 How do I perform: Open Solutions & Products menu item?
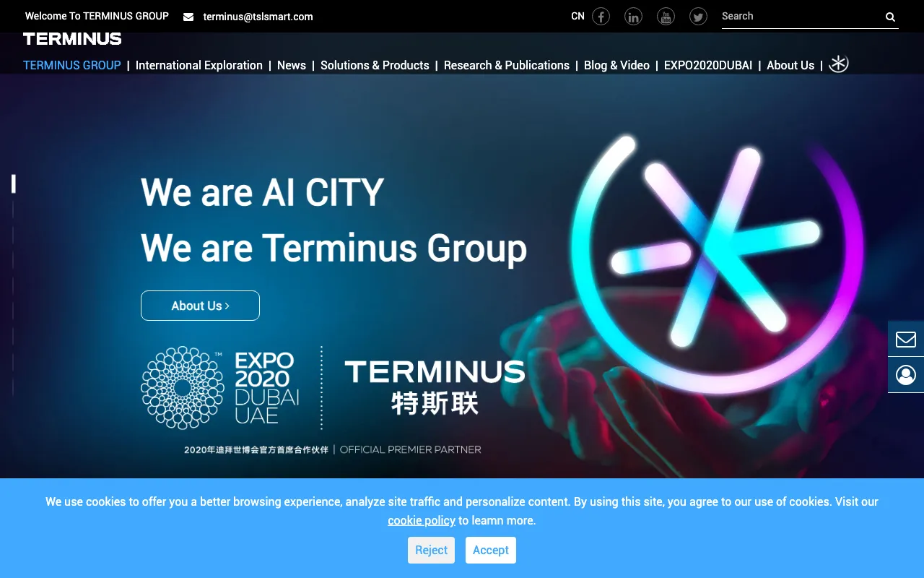point(375,65)
